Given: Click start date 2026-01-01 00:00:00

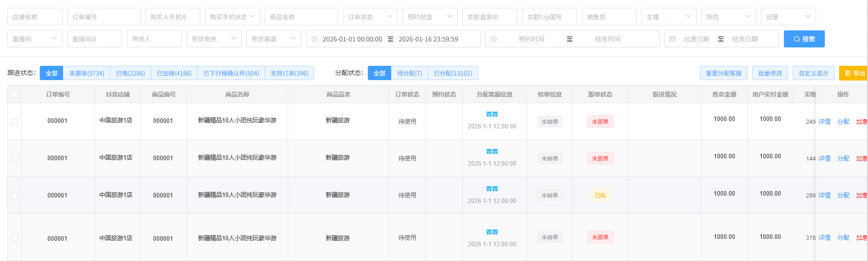Looking at the screenshot, I should 352,39.
